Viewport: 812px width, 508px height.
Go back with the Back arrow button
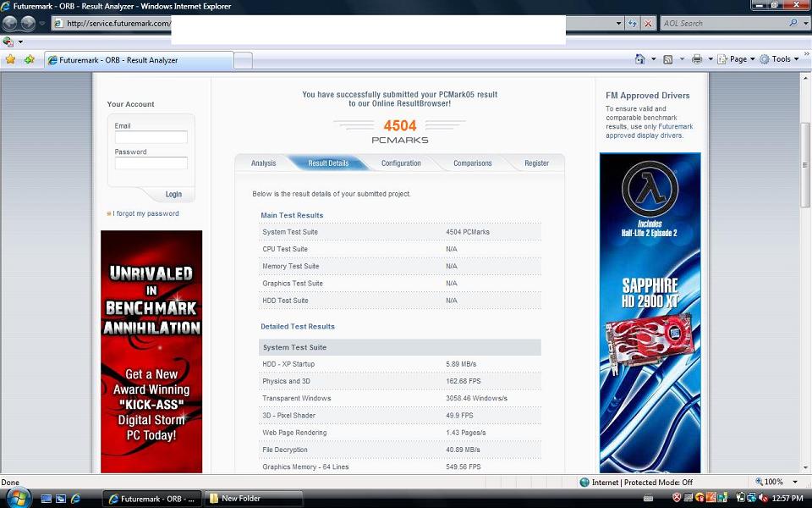click(10, 23)
